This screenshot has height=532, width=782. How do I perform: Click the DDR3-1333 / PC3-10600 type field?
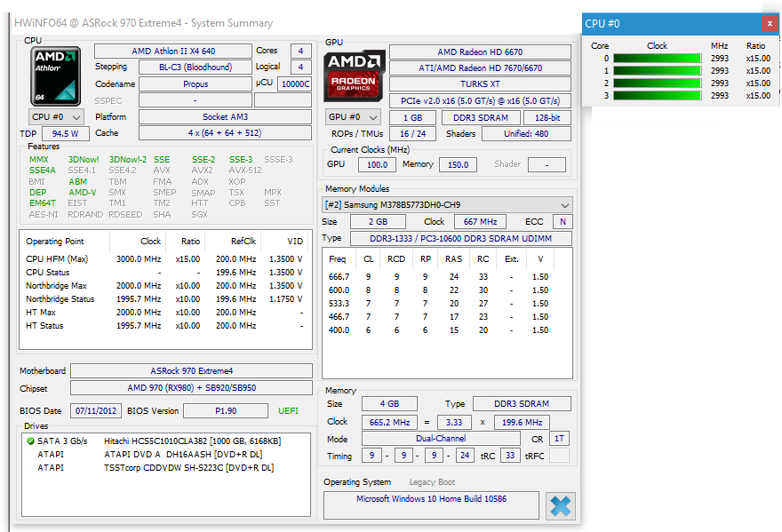pos(461,239)
